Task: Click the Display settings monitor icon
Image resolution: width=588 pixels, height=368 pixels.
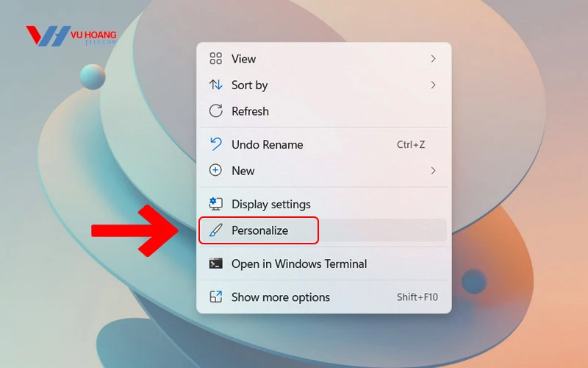Action: pos(215,204)
